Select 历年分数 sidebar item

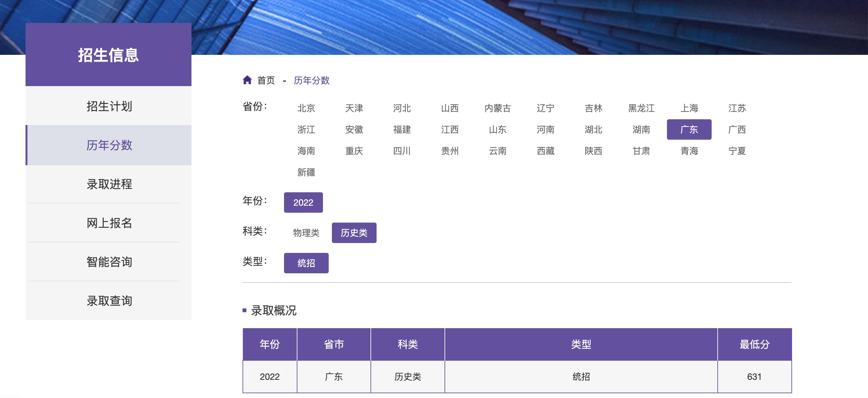[x=109, y=145]
